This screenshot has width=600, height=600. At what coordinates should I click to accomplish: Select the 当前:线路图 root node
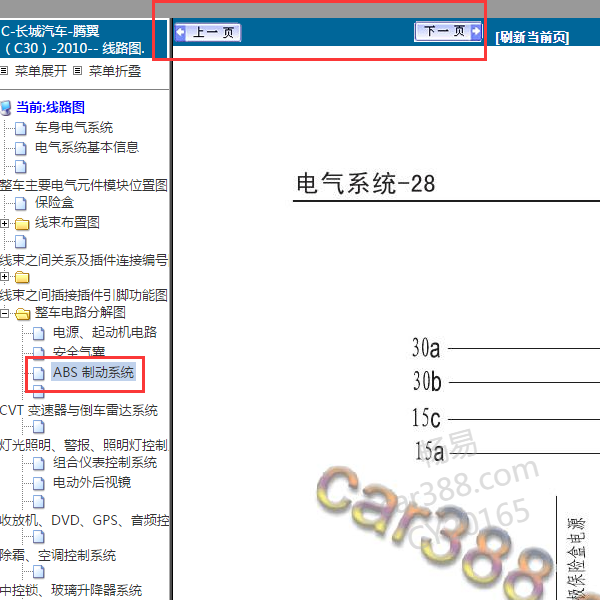point(50,107)
